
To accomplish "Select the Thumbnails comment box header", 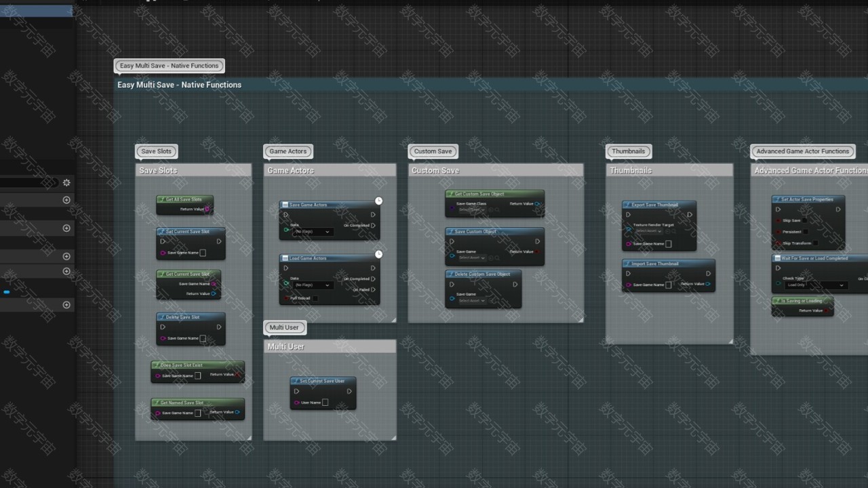I will 669,170.
